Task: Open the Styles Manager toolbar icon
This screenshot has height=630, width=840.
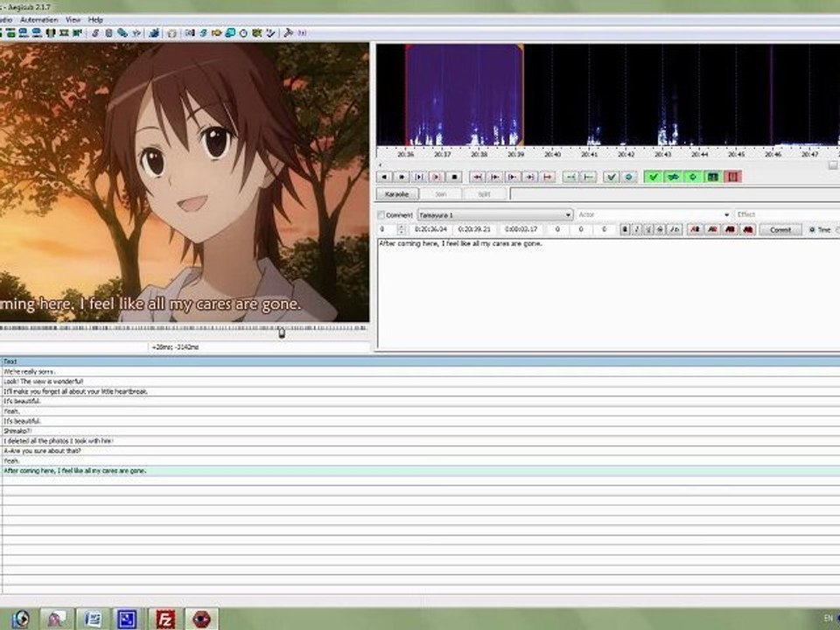Action: point(95,33)
